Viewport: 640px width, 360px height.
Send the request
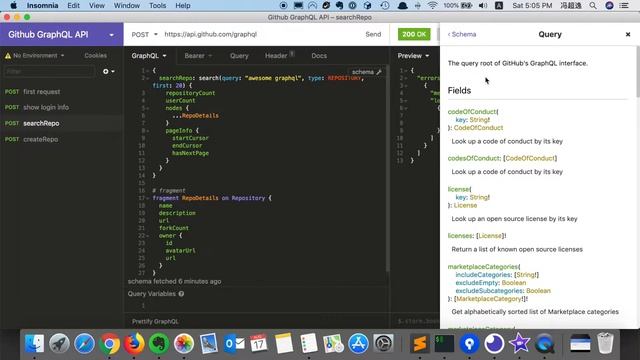click(373, 34)
